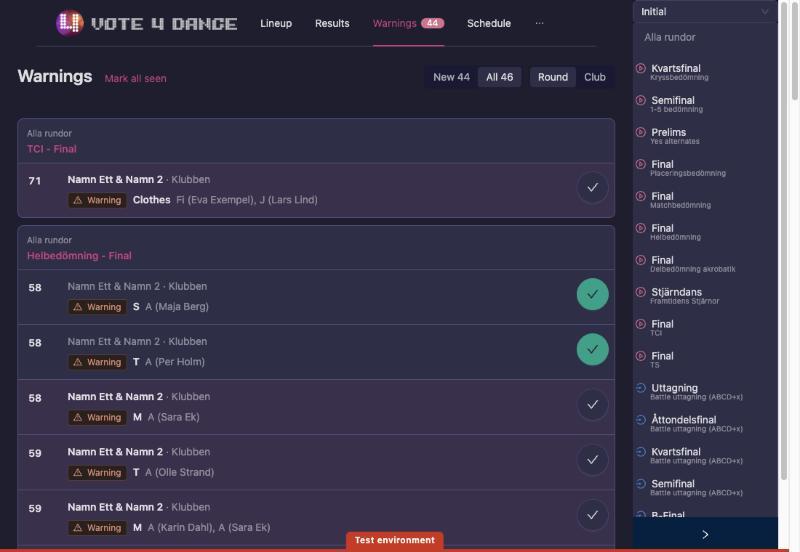Open the TCI - Final round link

click(52, 149)
